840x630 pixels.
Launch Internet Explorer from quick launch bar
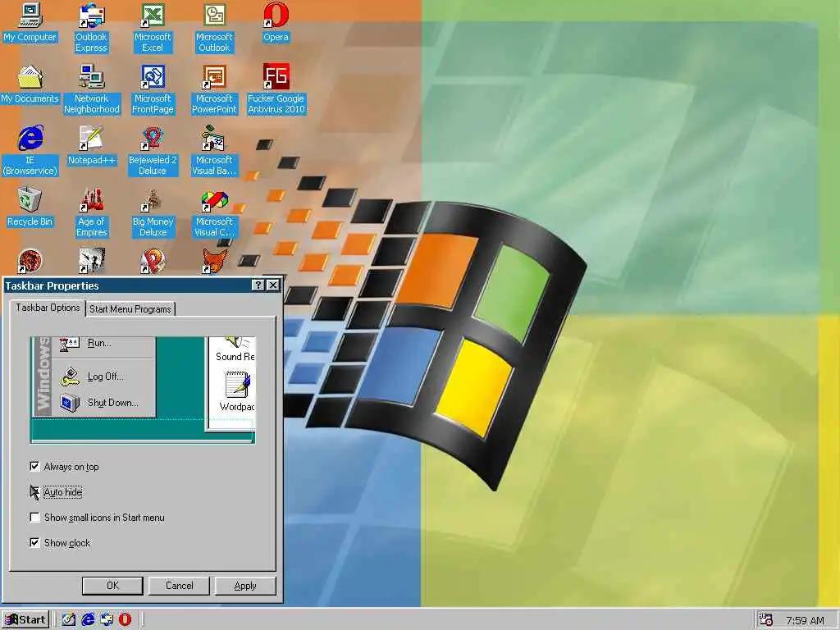88,619
